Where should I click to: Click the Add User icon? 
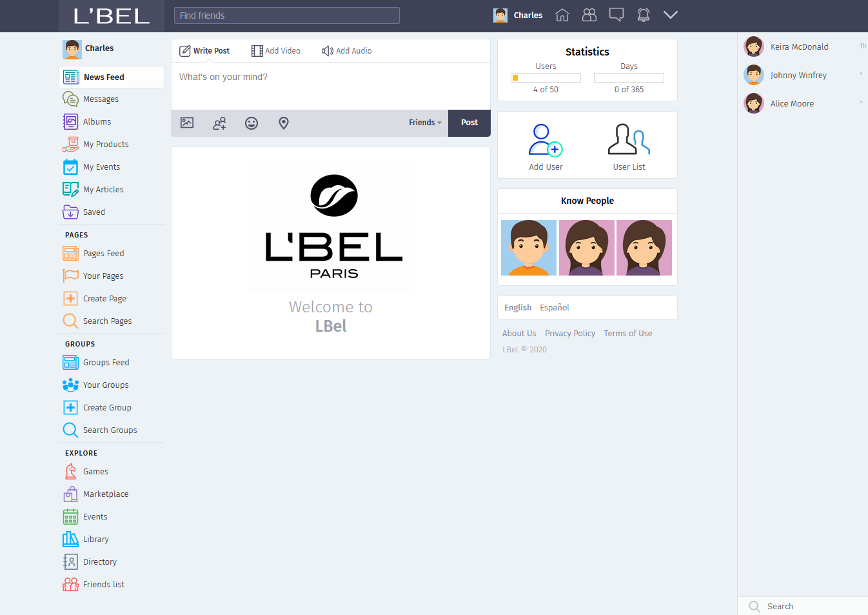546,140
